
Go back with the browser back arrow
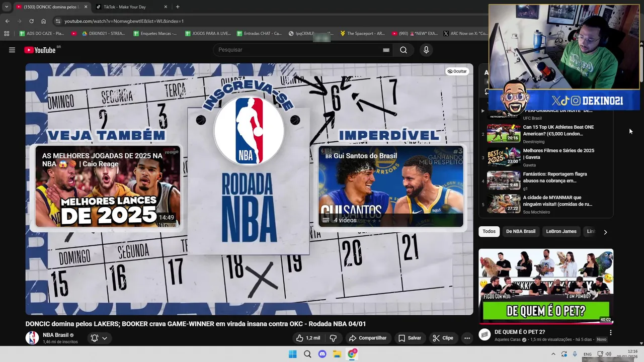7,21
